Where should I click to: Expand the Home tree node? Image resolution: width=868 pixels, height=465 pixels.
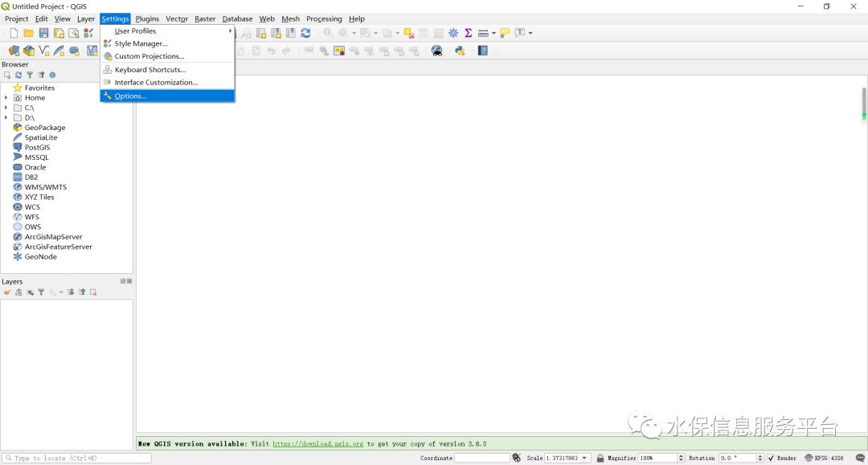6,98
